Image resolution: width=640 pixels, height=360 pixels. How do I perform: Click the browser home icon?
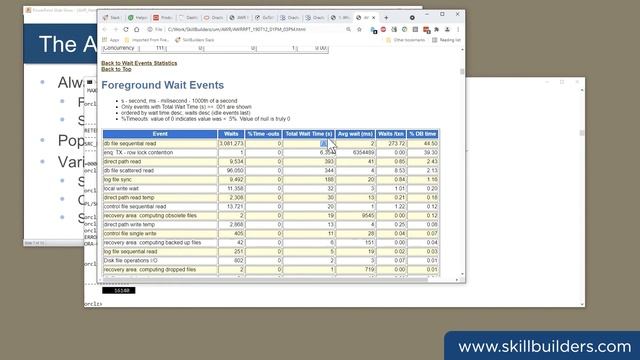[137, 29]
